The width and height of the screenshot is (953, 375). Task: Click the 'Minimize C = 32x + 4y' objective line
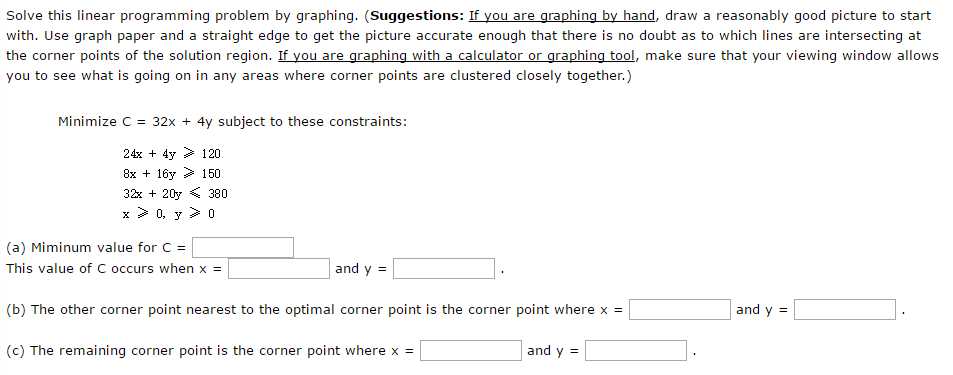[x=135, y=122]
